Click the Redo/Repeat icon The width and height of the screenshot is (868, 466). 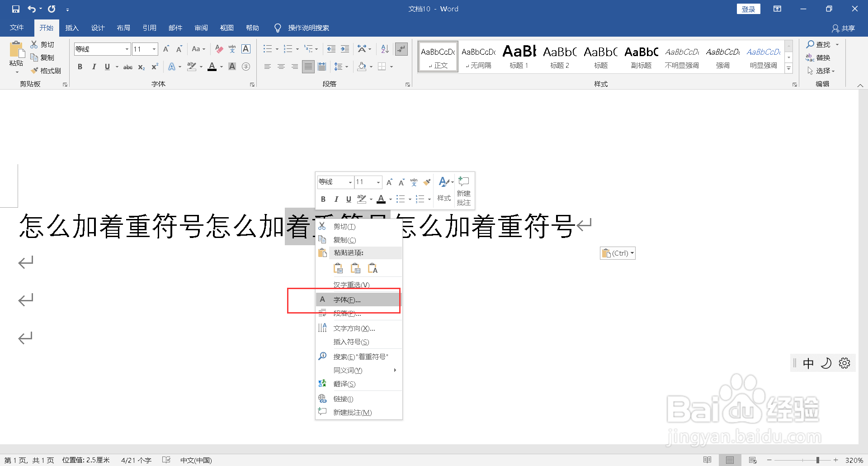tap(52, 9)
